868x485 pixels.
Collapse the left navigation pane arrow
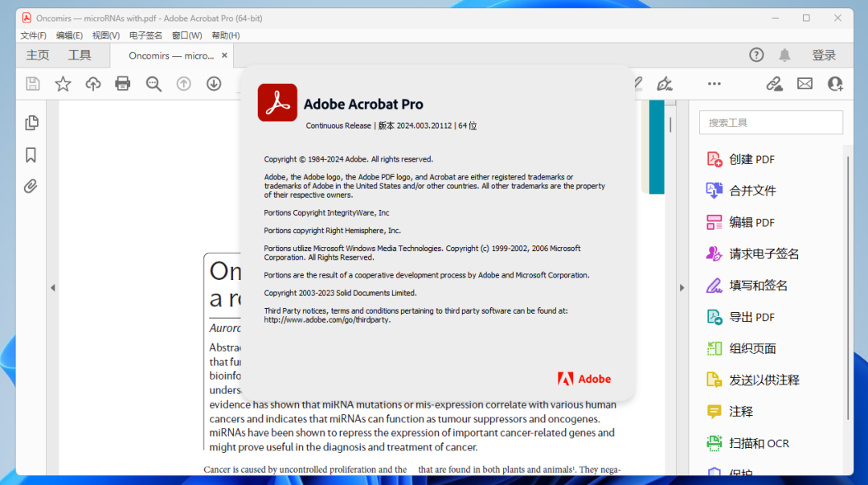pos(53,288)
